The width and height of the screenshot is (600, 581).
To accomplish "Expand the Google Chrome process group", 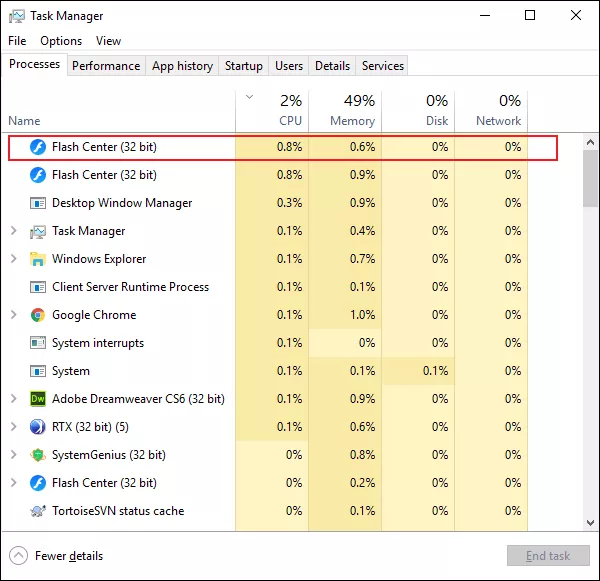I will [x=14, y=315].
